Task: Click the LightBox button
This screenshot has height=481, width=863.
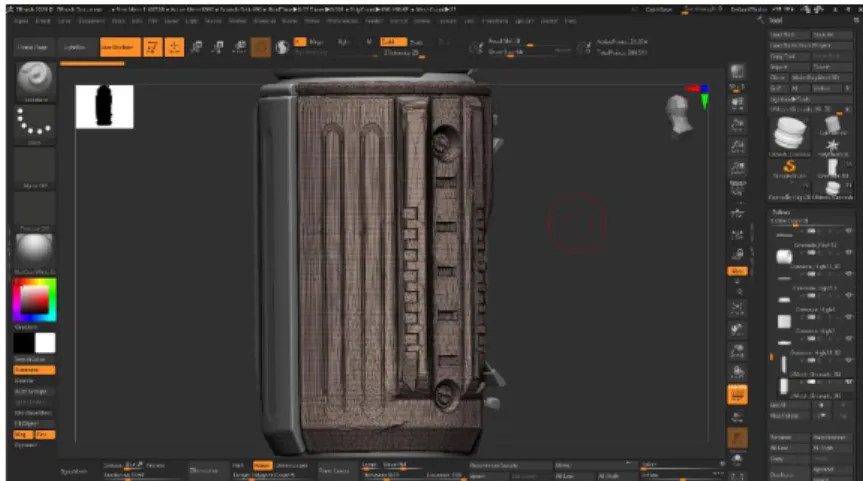Action: (75, 47)
